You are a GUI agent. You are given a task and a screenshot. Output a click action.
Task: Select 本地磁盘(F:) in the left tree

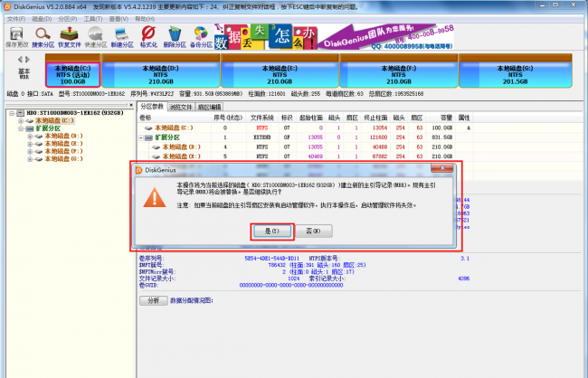coord(63,152)
